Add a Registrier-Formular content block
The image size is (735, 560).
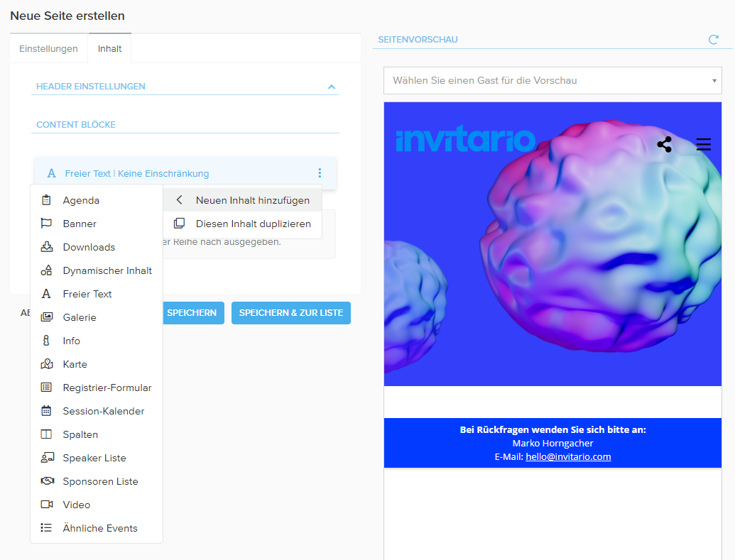coord(107,388)
